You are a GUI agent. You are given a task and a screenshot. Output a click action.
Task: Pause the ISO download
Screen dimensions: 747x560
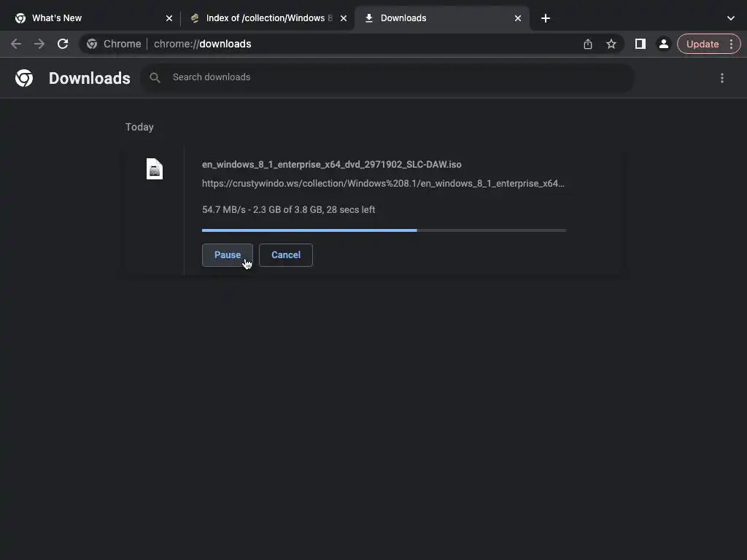[x=228, y=254]
